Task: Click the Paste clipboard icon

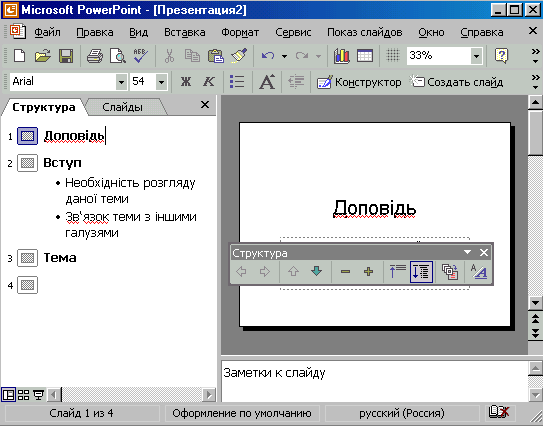Action: (215, 55)
